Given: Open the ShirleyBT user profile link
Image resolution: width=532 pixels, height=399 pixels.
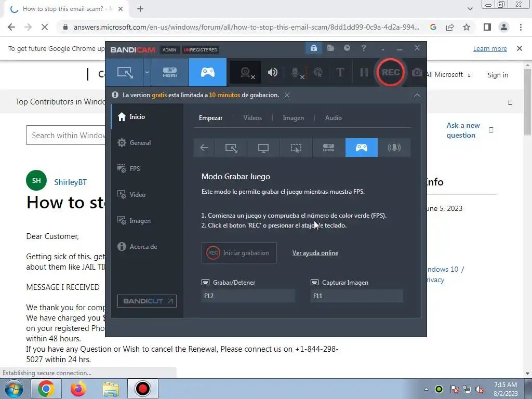Looking at the screenshot, I should tap(70, 182).
